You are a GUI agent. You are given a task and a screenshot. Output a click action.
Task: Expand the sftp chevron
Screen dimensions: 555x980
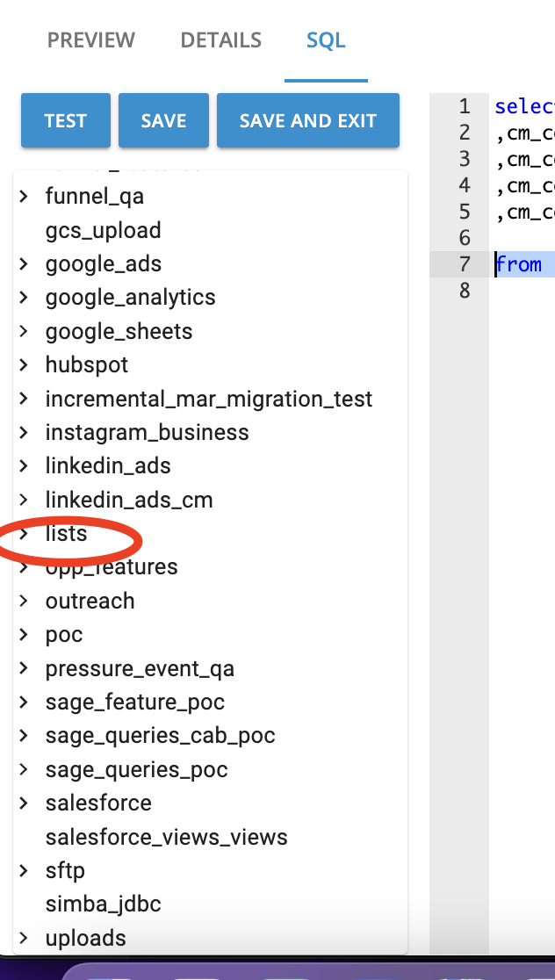click(24, 870)
